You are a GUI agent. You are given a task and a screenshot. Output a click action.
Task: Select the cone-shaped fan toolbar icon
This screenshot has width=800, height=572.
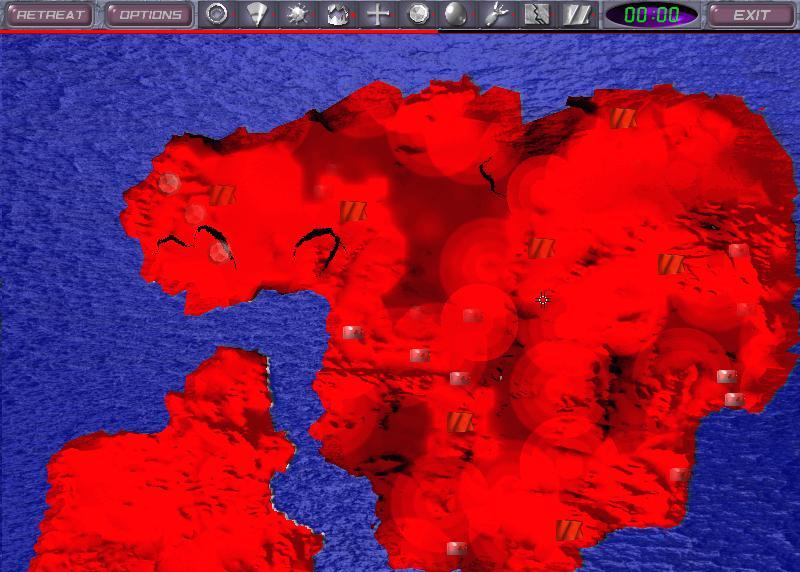click(257, 15)
